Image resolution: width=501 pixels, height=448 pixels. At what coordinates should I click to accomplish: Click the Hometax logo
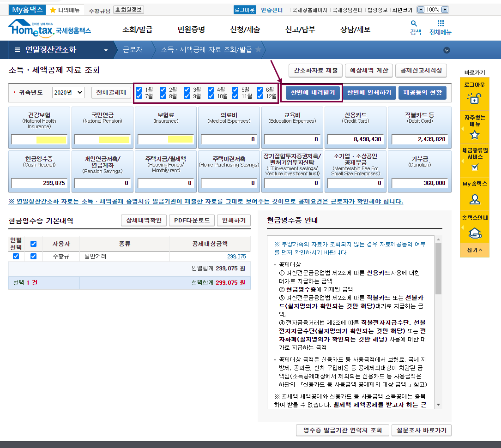(x=49, y=29)
